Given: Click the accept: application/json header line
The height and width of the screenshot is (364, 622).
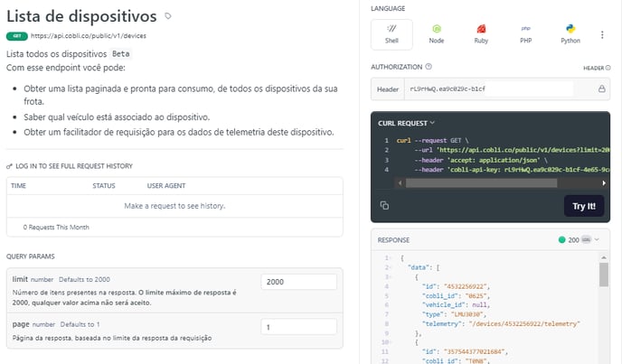Looking at the screenshot, I should (481, 160).
